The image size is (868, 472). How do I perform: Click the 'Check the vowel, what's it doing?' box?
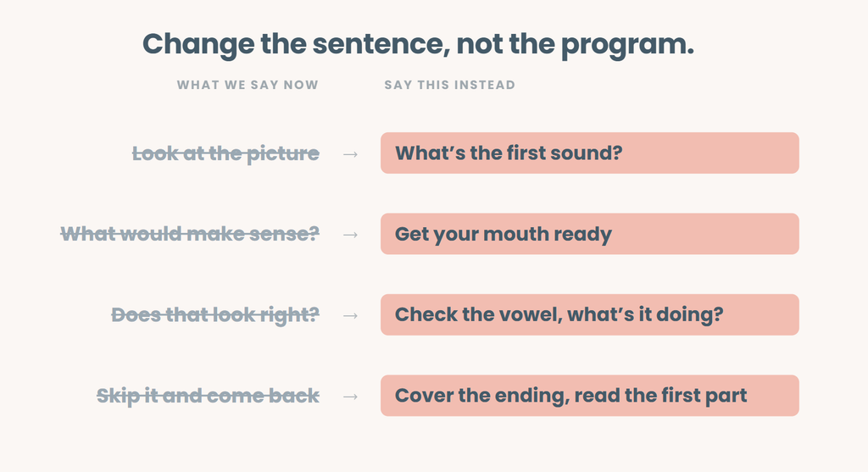tap(590, 314)
